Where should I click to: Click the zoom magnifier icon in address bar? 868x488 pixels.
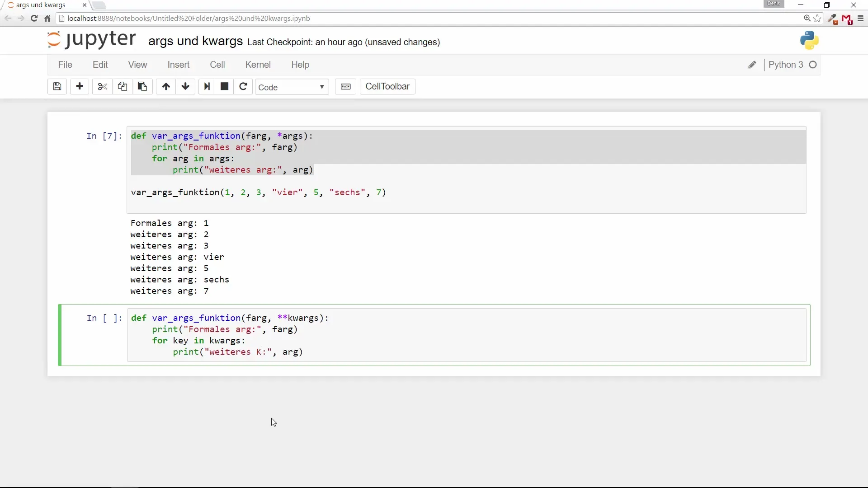pos(807,19)
